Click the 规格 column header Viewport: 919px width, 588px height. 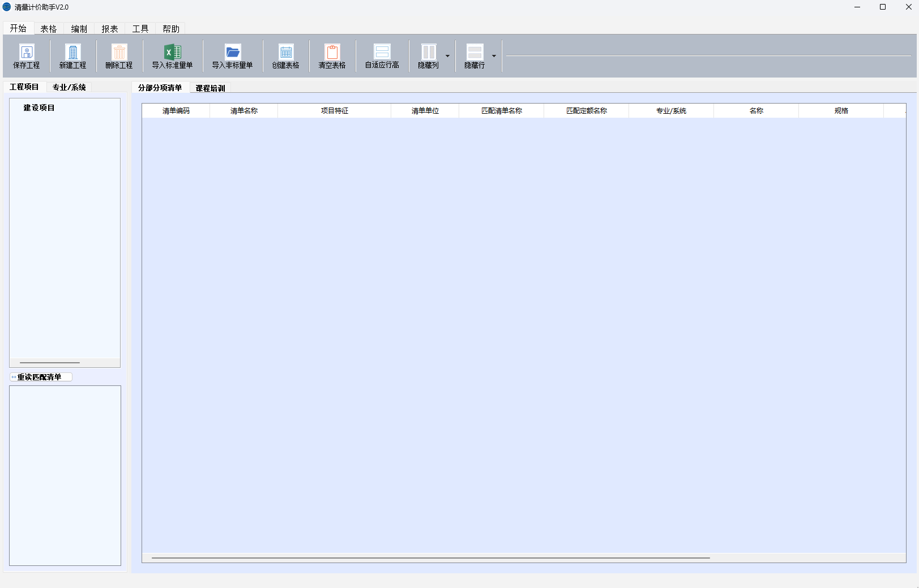(x=841, y=111)
